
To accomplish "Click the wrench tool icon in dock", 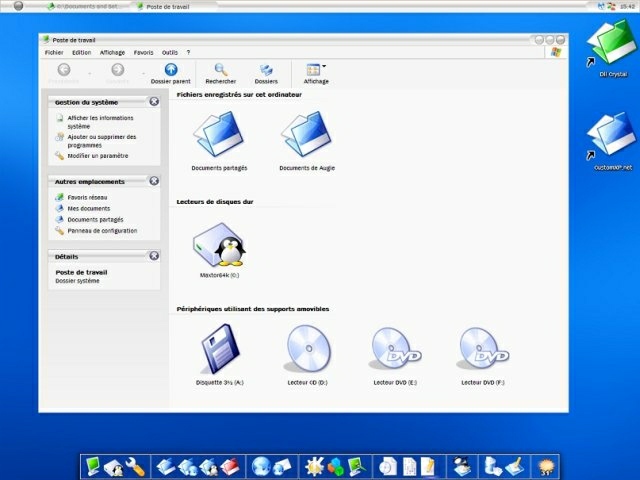I will tap(136, 467).
